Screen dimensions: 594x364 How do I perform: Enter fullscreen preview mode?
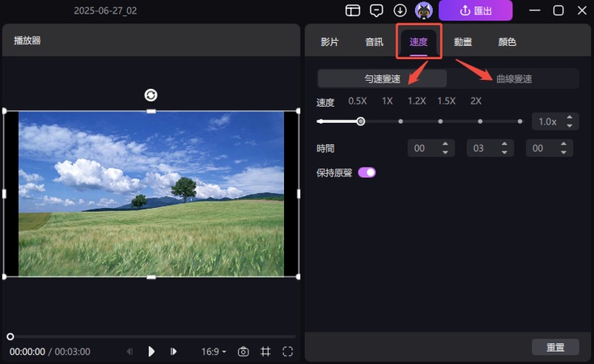[x=287, y=352]
